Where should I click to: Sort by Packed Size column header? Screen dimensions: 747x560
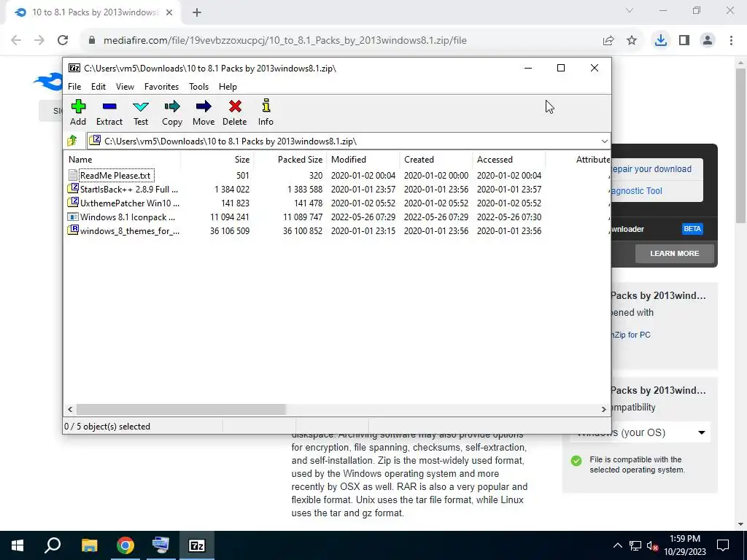coord(290,160)
